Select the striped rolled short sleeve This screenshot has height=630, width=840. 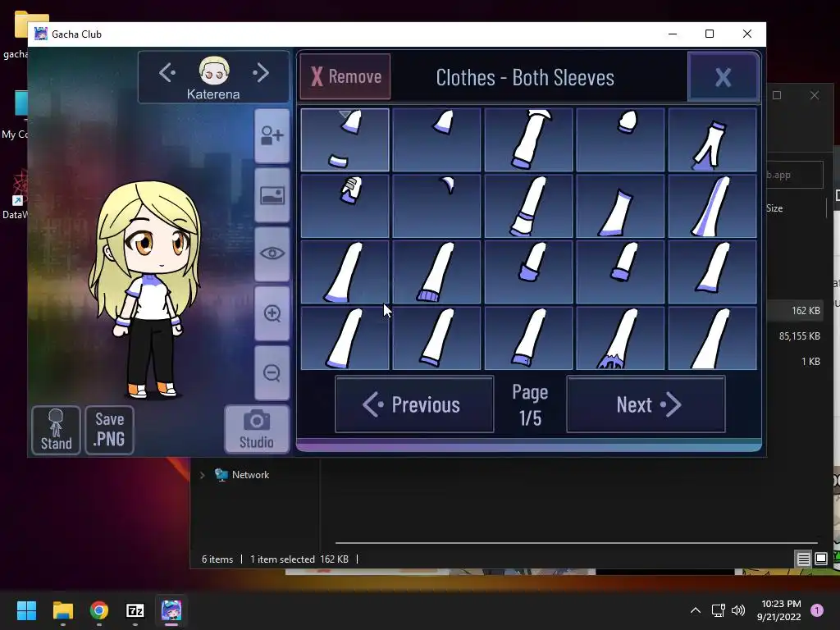[x=345, y=206]
